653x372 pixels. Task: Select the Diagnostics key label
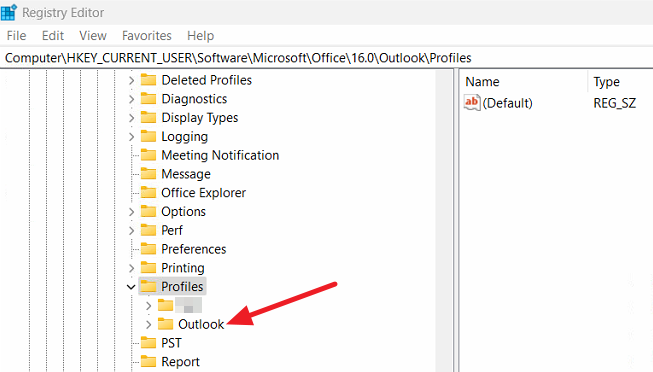(194, 99)
